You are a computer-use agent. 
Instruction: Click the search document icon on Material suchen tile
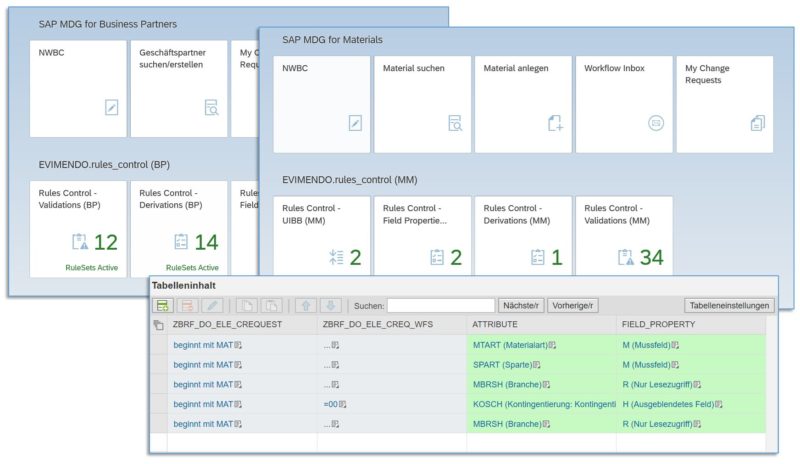(x=455, y=123)
